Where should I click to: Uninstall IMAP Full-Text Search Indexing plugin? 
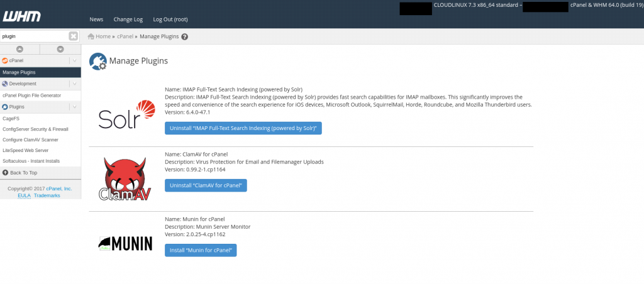[243, 128]
